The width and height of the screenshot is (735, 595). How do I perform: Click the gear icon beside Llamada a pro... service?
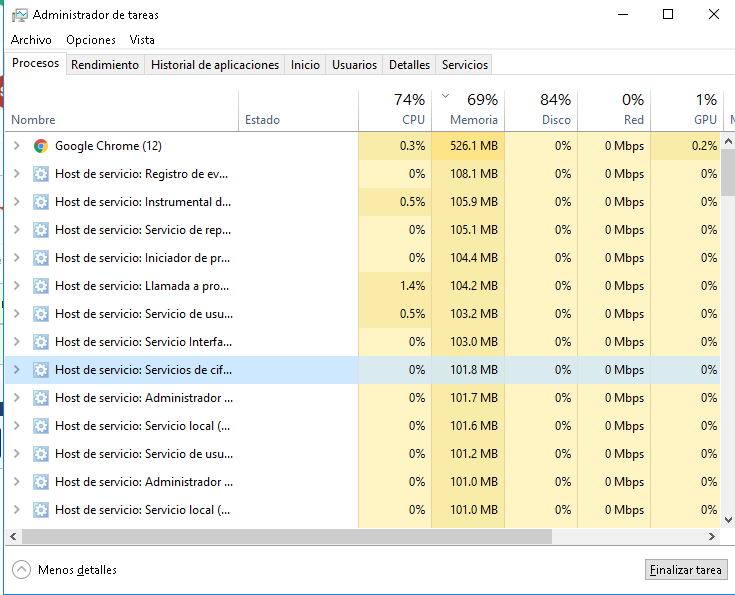[x=41, y=286]
